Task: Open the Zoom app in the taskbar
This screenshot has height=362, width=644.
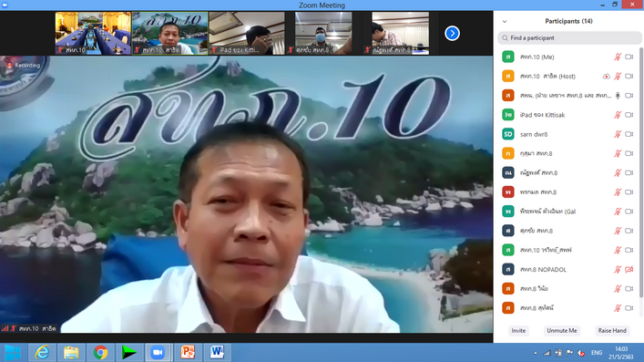Action: tap(158, 353)
